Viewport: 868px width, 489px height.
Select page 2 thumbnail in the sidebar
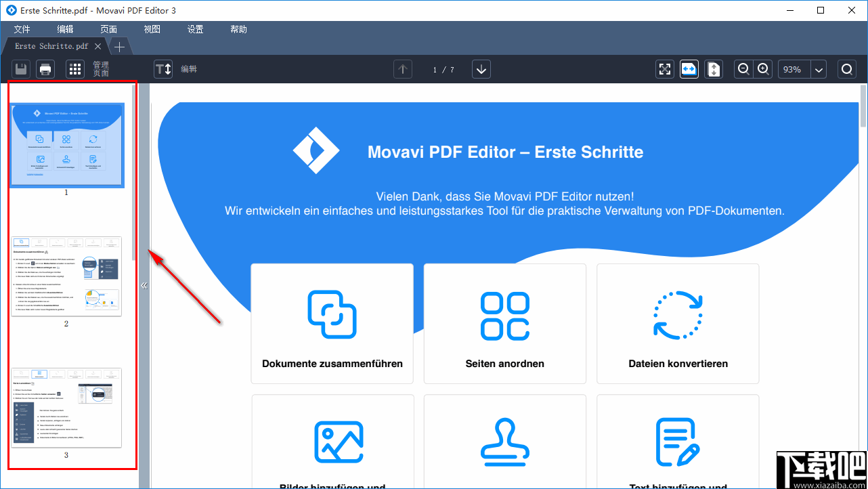[x=66, y=275]
